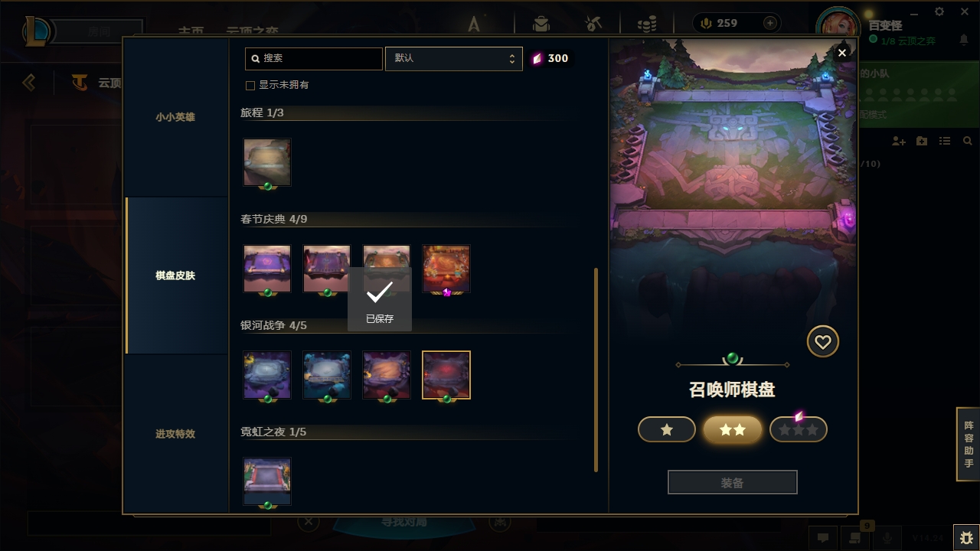Select the 霓虹之夜 arena thumbnail

click(267, 481)
